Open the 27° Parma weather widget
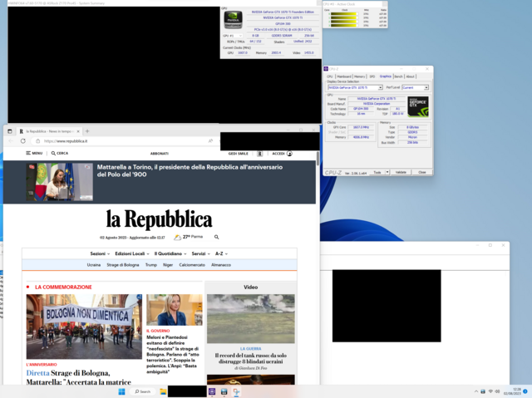Image resolution: width=532 pixels, height=398 pixels. coord(189,237)
